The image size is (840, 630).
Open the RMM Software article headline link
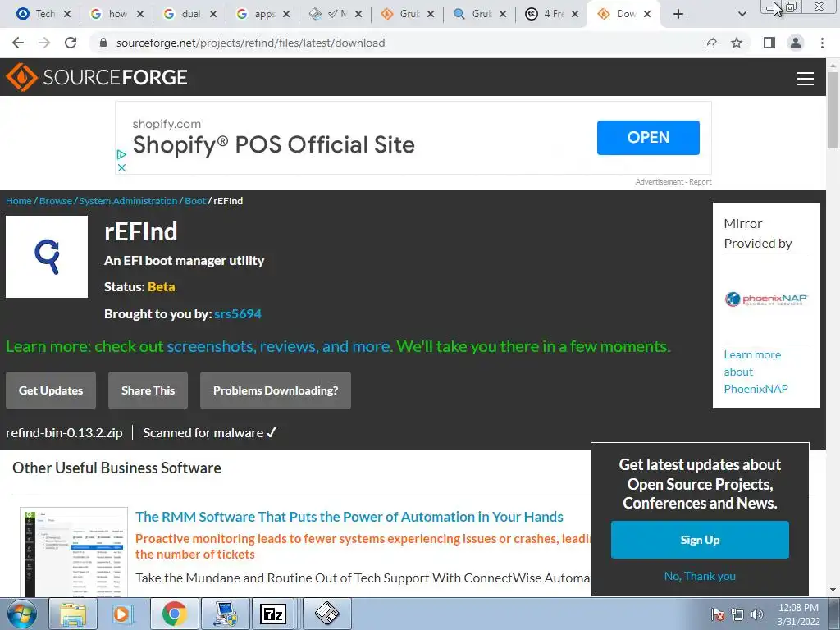point(349,517)
